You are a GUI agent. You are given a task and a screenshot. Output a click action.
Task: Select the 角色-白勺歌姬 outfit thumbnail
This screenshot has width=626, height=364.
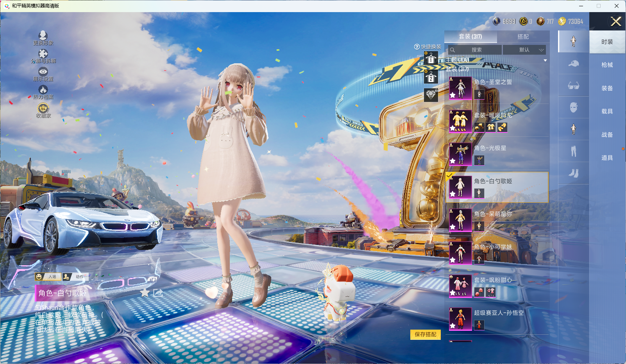click(460, 187)
